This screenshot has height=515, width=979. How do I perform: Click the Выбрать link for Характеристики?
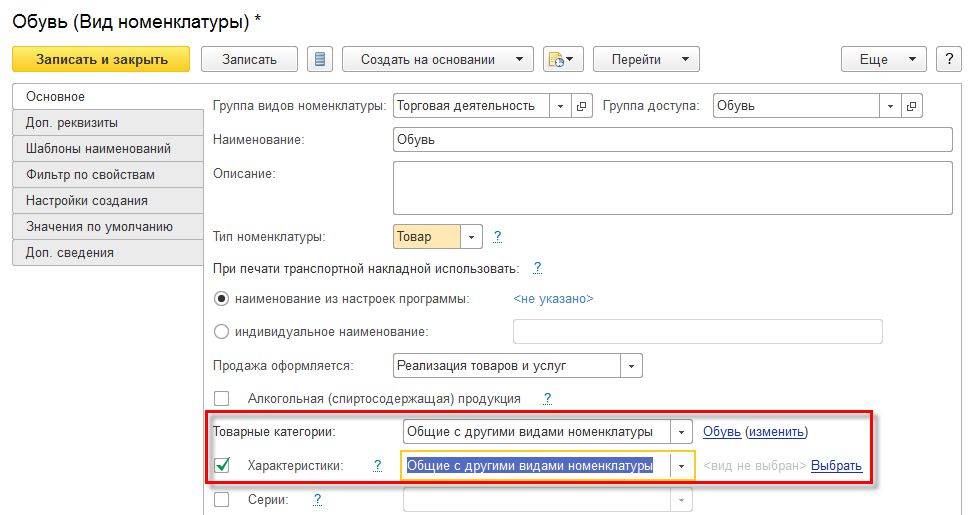point(836,465)
